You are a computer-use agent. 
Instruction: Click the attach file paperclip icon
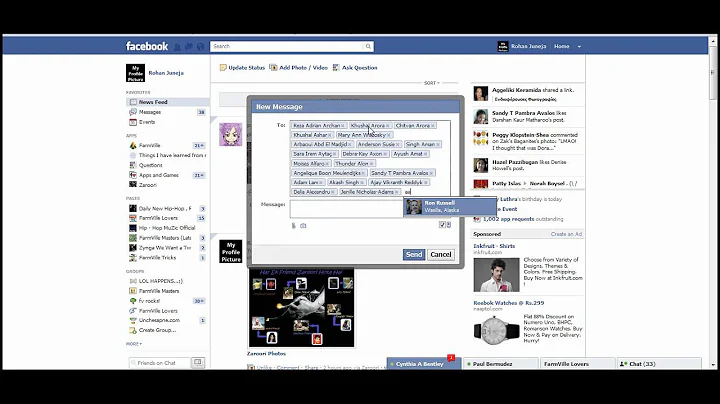point(293,225)
